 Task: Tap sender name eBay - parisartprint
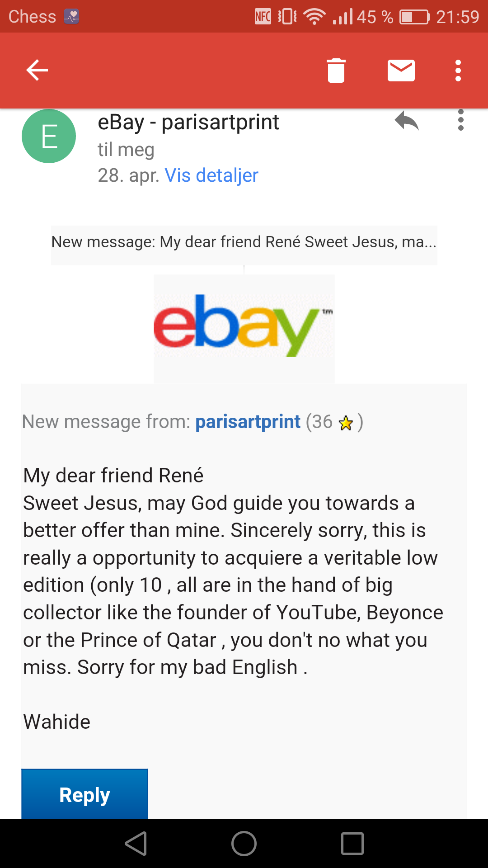(x=188, y=122)
